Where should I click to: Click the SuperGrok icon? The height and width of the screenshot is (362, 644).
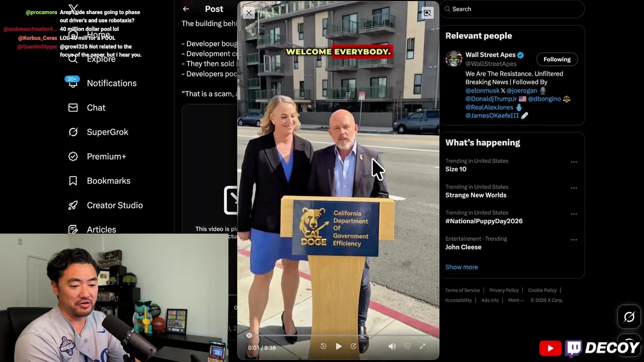[73, 132]
